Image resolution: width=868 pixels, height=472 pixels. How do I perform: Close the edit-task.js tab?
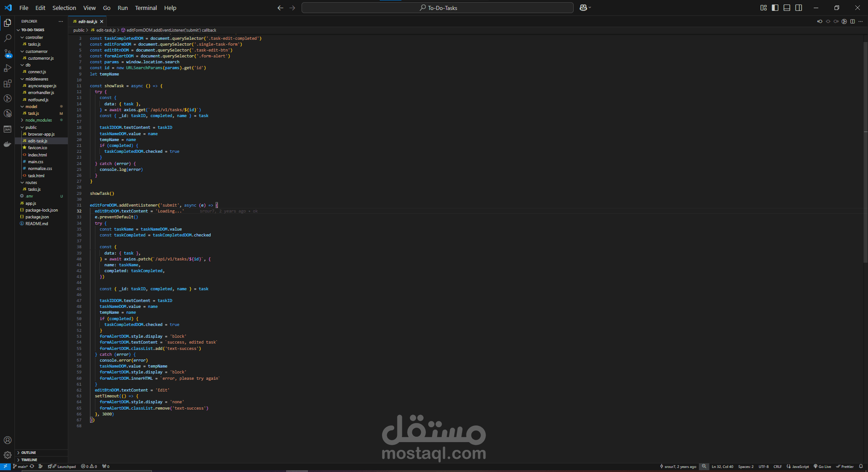[x=102, y=21]
